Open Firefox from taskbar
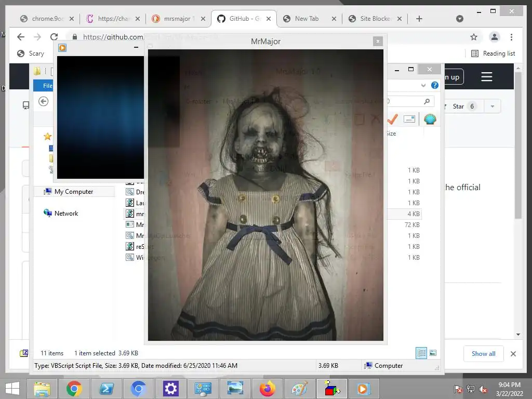This screenshot has width=532, height=399. pyautogui.click(x=268, y=389)
